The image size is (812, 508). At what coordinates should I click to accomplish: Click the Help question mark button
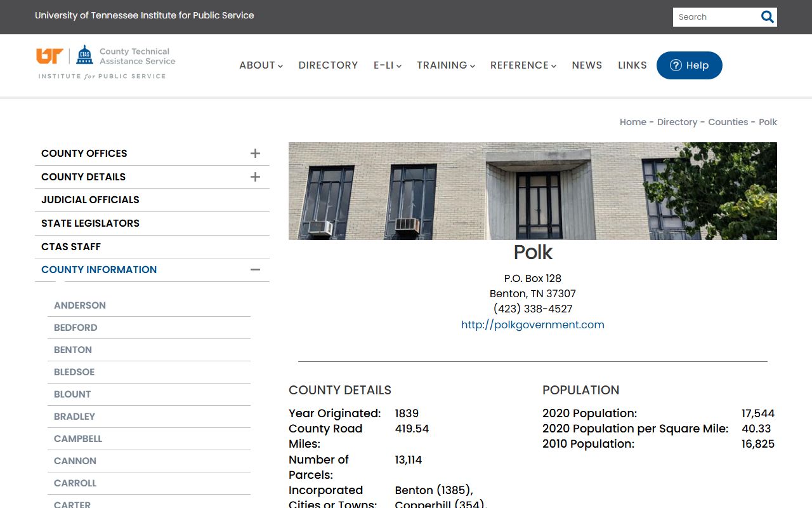(x=690, y=65)
